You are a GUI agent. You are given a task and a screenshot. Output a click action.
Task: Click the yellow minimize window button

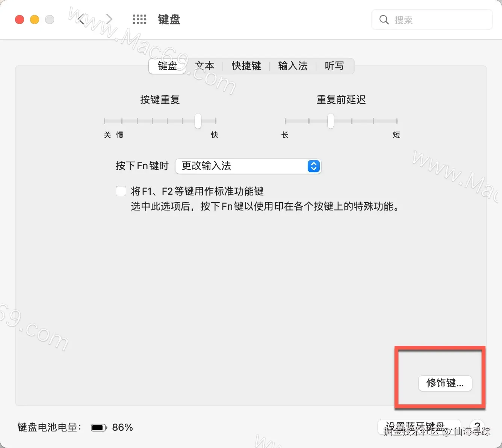click(35, 20)
